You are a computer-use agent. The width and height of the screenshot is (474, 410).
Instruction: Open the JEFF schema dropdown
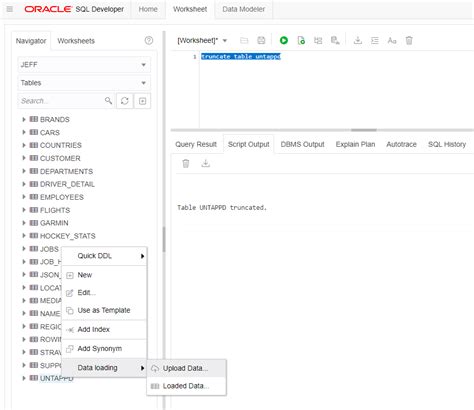click(x=84, y=65)
